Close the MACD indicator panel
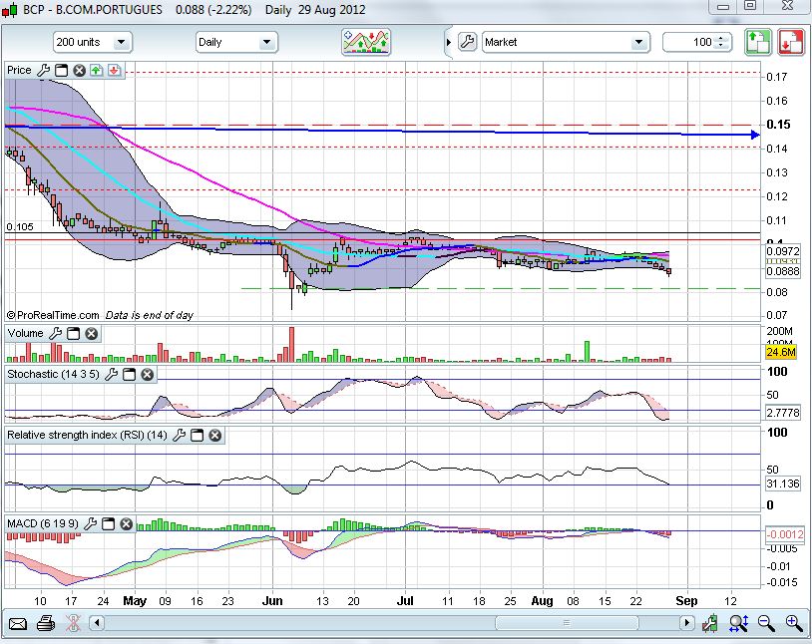Viewport: 812px width, 644px height. (126, 524)
